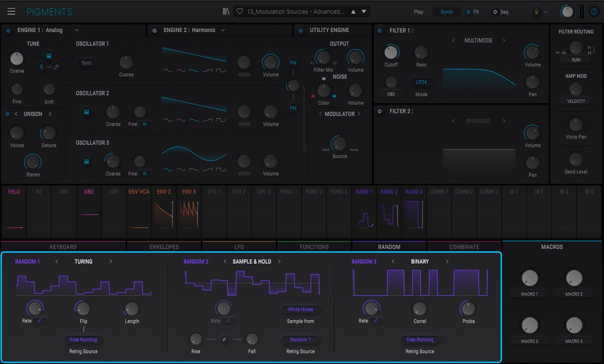
Task: Click the Filter 1 Cutoff knob
Action: [391, 52]
